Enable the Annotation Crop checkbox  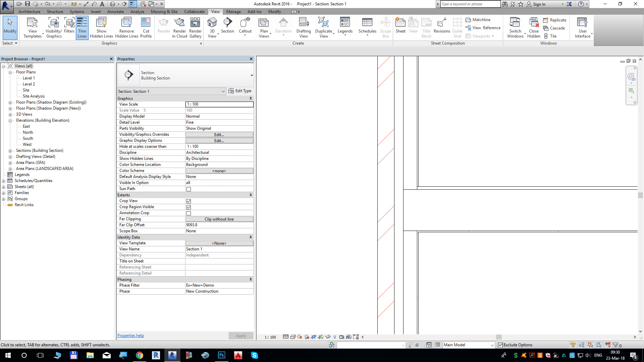[x=189, y=213]
